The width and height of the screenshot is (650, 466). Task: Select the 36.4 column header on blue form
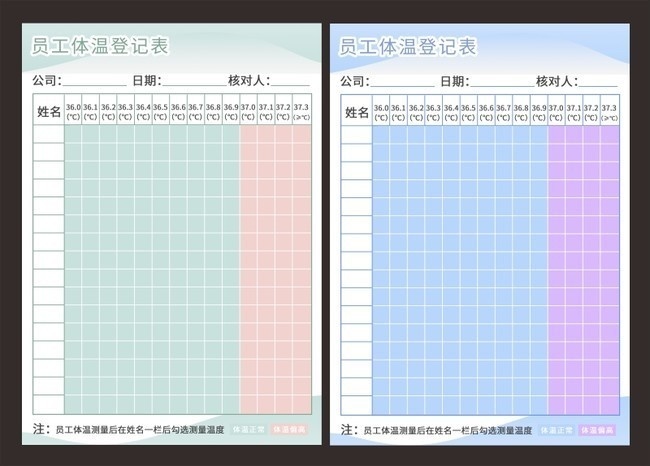(x=451, y=110)
